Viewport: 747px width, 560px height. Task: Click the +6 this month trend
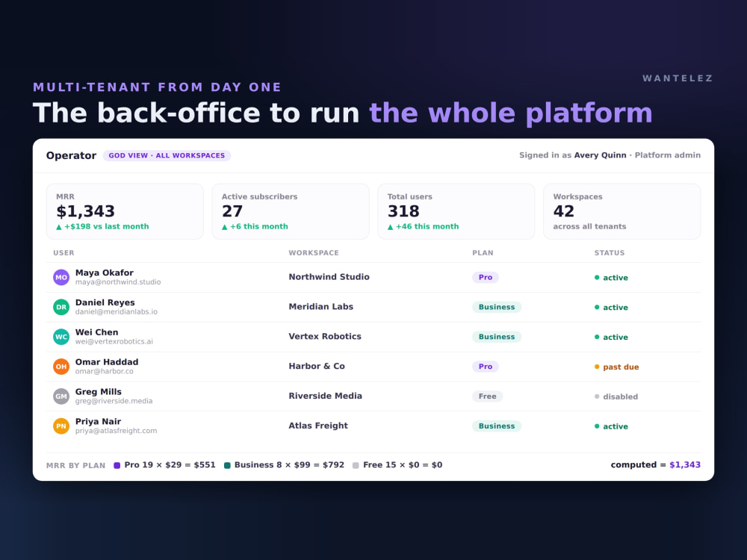tap(255, 227)
